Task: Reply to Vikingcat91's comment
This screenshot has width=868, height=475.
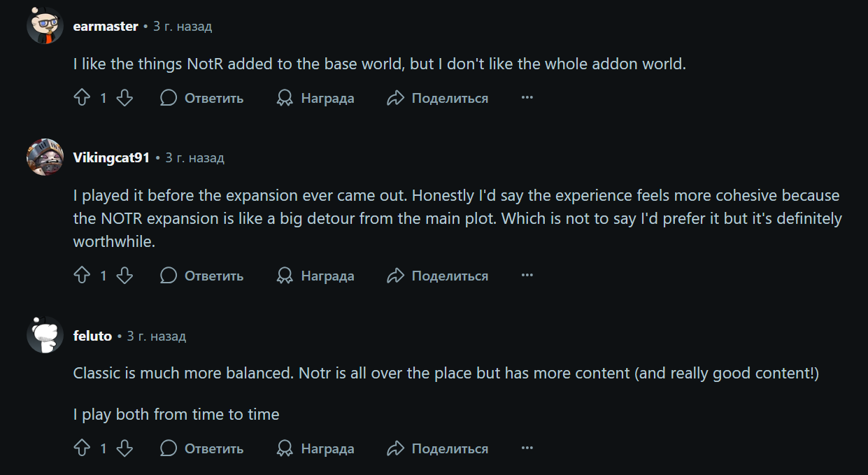Action: point(201,276)
